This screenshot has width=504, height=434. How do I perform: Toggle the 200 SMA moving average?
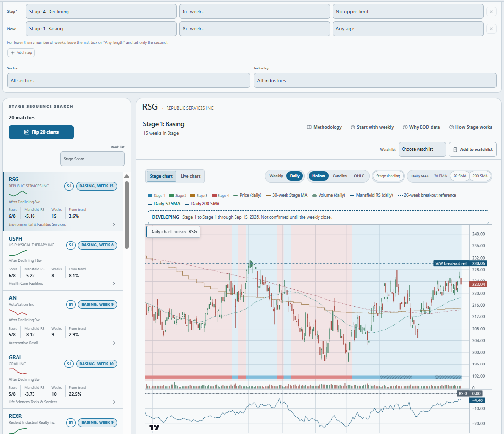click(x=480, y=176)
